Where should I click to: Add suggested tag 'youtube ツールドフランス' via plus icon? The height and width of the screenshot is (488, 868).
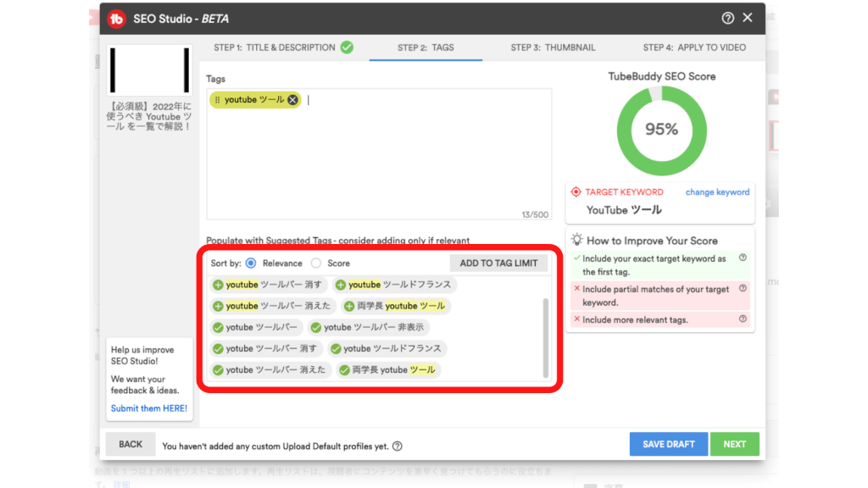[x=341, y=285]
